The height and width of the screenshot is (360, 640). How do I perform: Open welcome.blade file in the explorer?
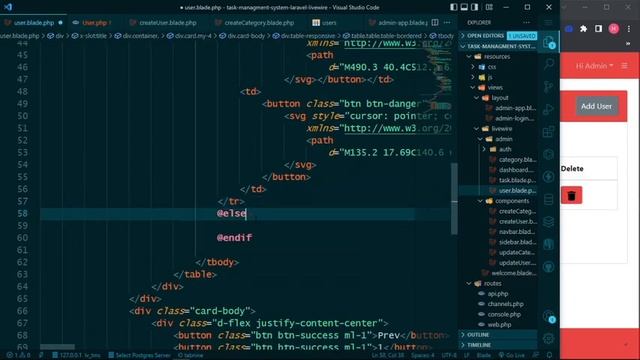point(513,273)
